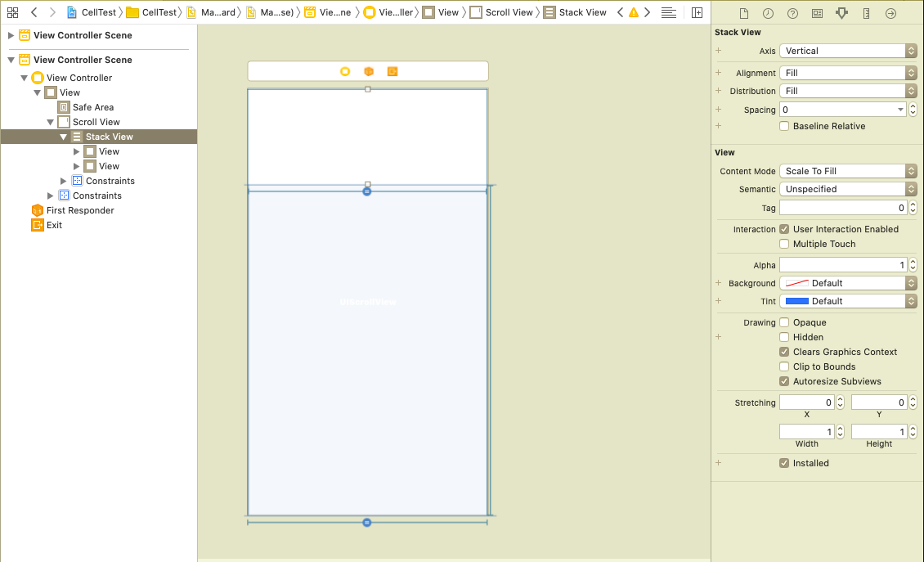Add variation for Axis with plus button
The height and width of the screenshot is (562, 924).
click(718, 51)
